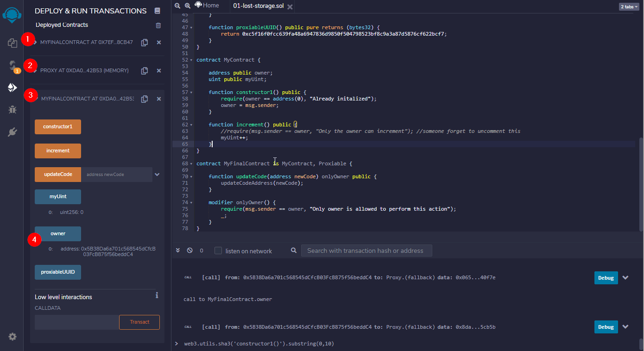Call proxiableUUID function
Viewport: 644px width, 351px height.
tap(58, 272)
